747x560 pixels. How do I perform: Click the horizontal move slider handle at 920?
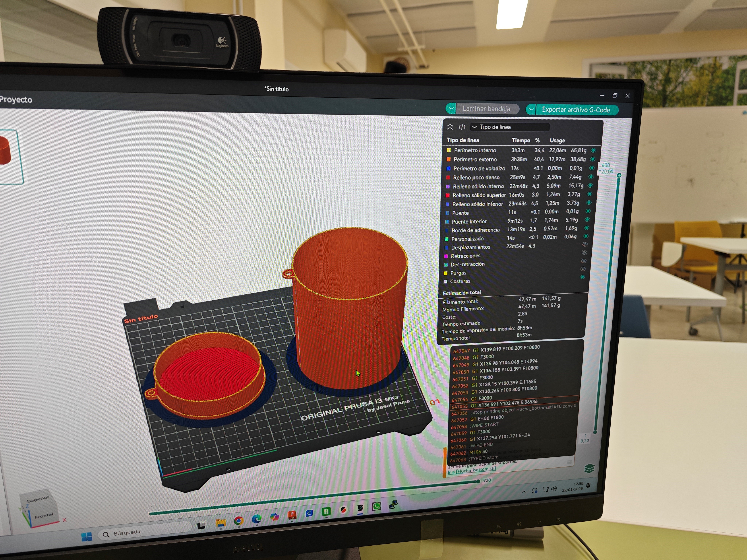478,481
